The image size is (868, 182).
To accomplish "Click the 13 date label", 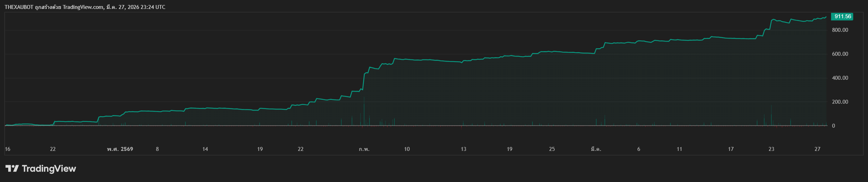I will [463, 149].
